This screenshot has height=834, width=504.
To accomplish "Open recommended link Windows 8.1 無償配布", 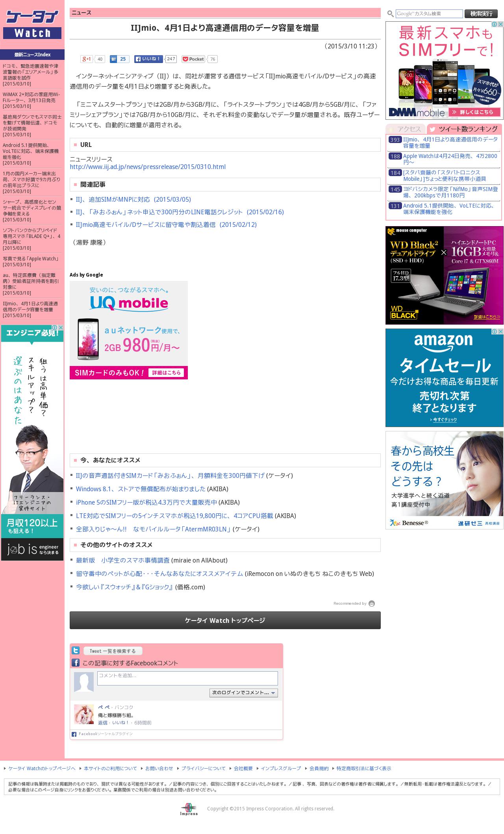I will point(141,489).
